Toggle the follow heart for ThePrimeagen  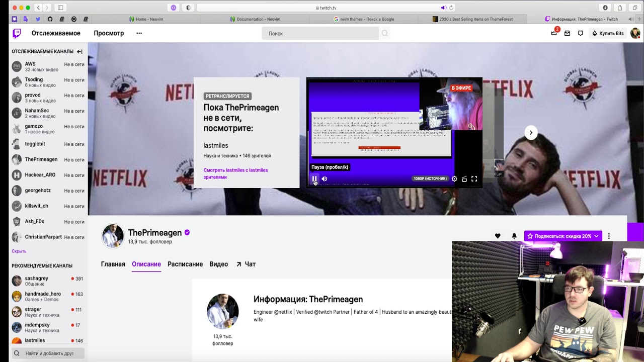tap(498, 236)
